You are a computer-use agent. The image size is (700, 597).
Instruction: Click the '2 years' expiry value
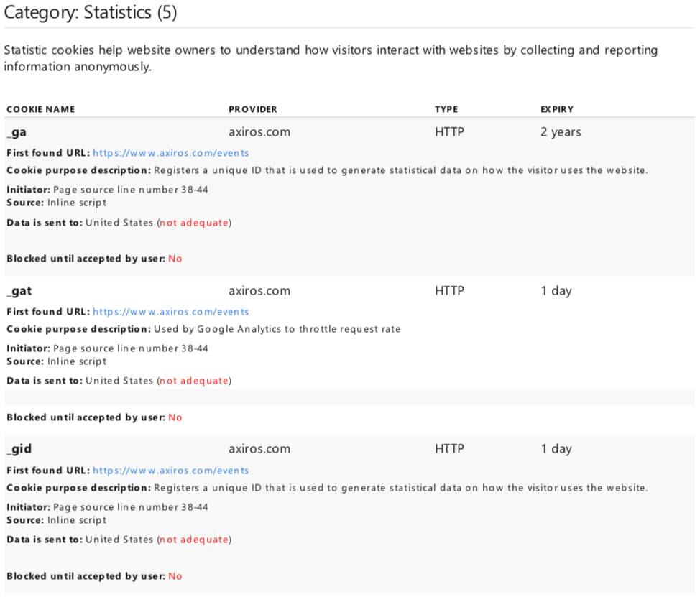(x=561, y=132)
